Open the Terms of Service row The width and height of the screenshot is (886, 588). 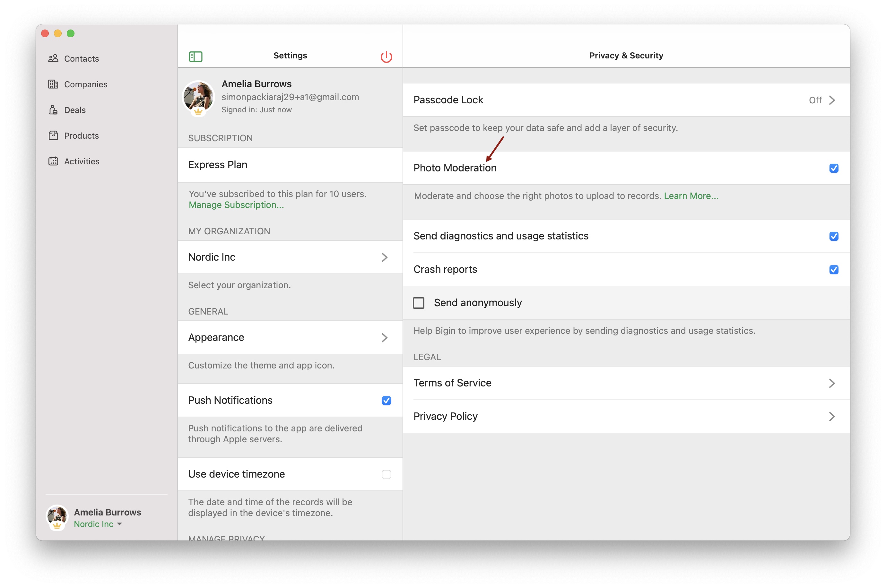(832, 383)
